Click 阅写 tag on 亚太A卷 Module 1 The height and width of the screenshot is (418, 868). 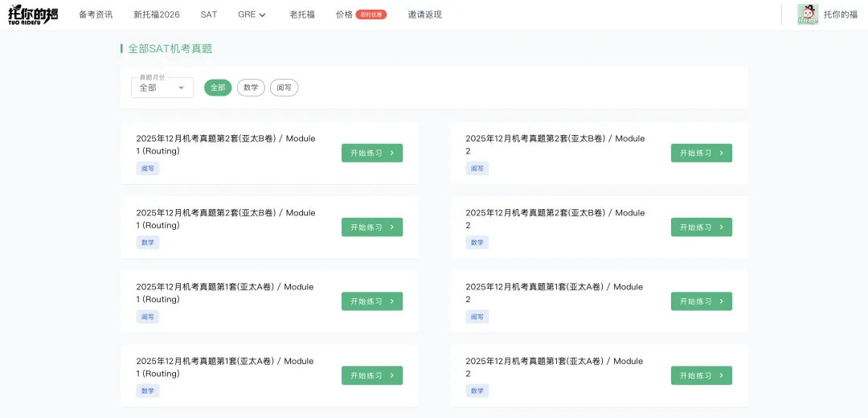[x=148, y=317]
